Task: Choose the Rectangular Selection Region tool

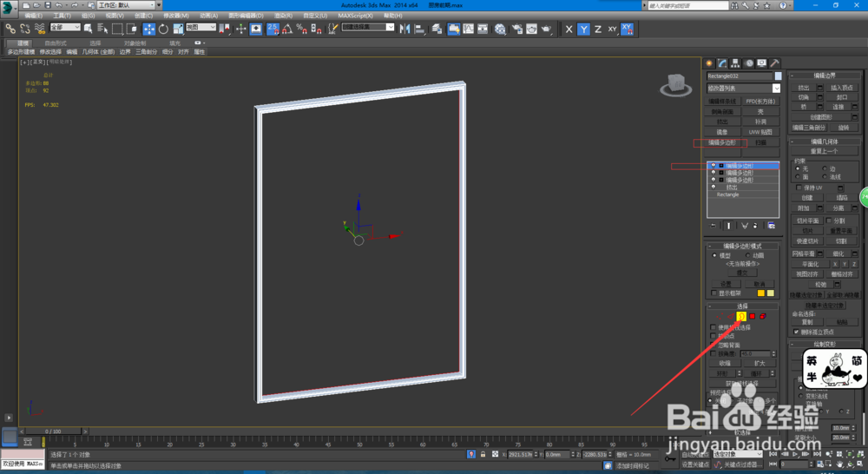Action: [117, 29]
